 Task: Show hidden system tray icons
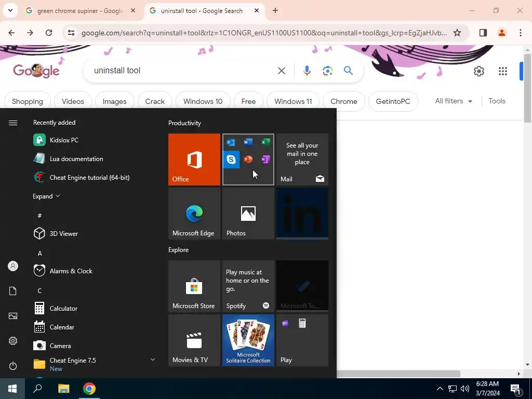pyautogui.click(x=440, y=389)
